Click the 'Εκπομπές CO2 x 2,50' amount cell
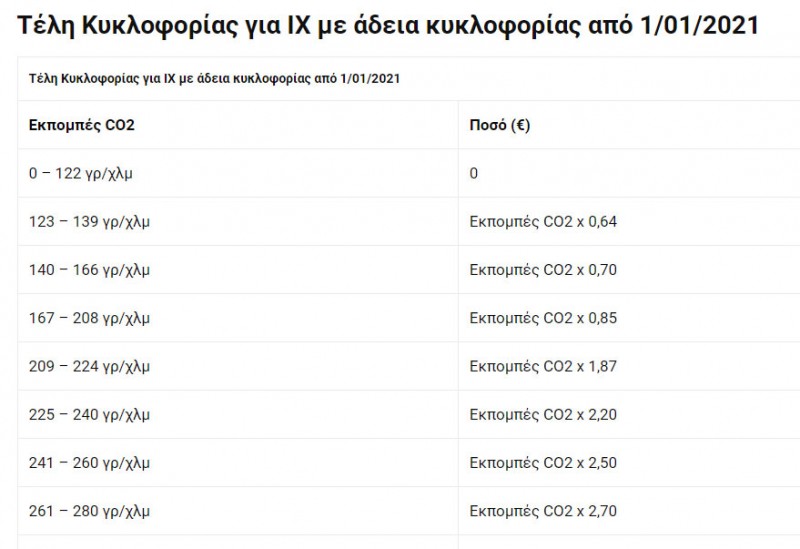The width and height of the screenshot is (800, 549). pyautogui.click(x=543, y=463)
